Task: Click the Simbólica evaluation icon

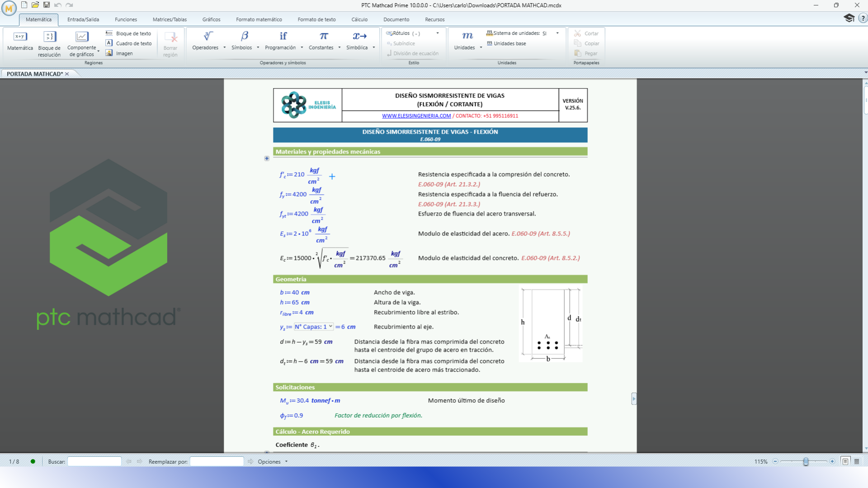Action: coord(359,36)
